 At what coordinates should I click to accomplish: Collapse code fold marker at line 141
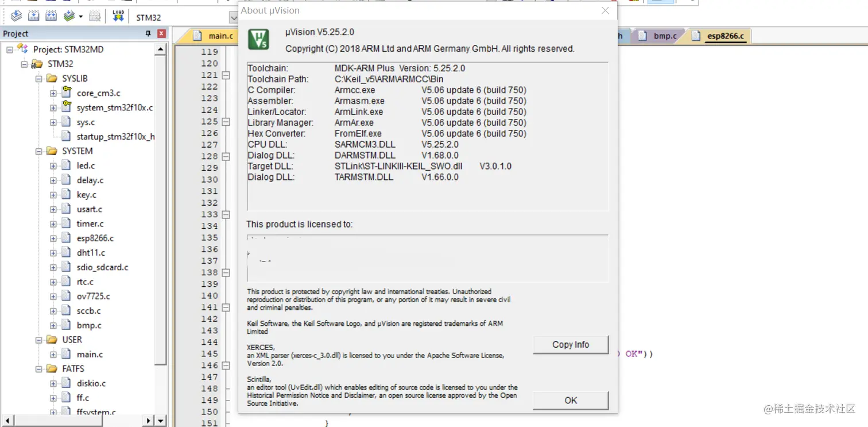click(226, 307)
